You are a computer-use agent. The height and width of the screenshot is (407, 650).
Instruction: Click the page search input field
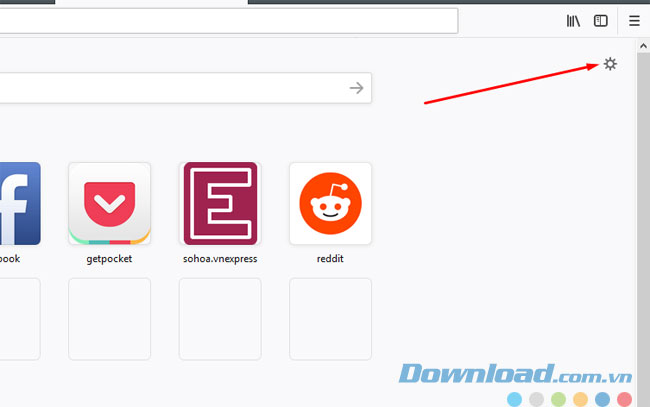point(185,88)
